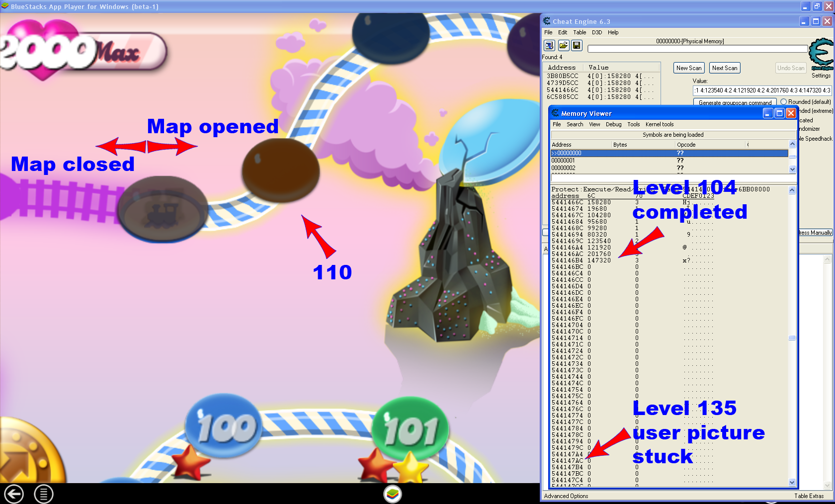This screenshot has height=504, width=835.
Task: Click the Next Scan button
Action: click(x=724, y=68)
